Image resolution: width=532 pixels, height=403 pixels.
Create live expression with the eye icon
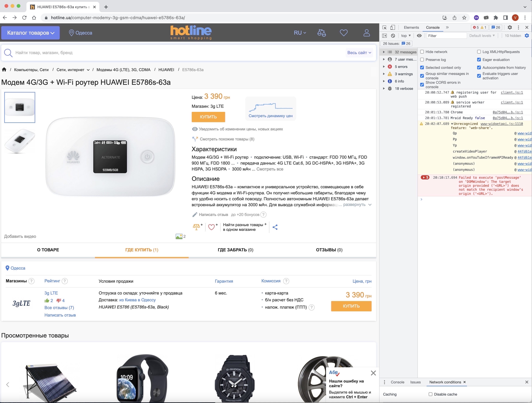(x=419, y=36)
